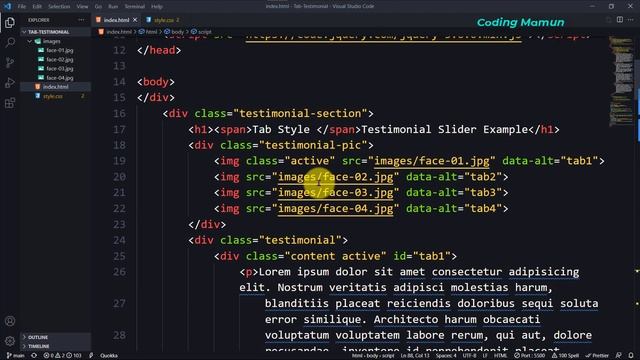Open editor more actions ellipsis
Image resolution: width=640 pixels, height=360 pixels.
[x=631, y=20]
